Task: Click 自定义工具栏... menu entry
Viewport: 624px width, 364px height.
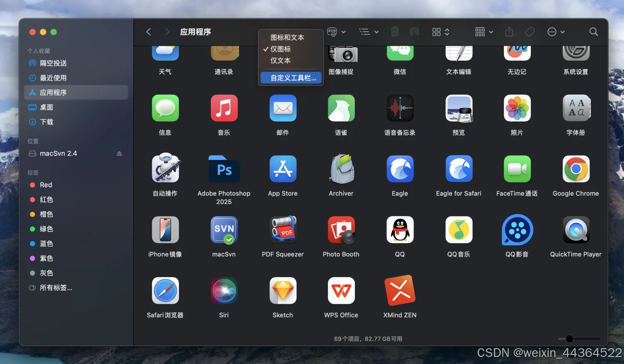Action: 291,78
